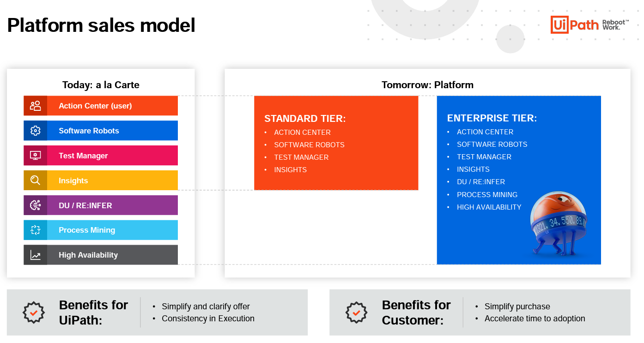Viewport: 644px width, 343px height.
Task: Click the Platform sales model title
Action: click(x=101, y=25)
